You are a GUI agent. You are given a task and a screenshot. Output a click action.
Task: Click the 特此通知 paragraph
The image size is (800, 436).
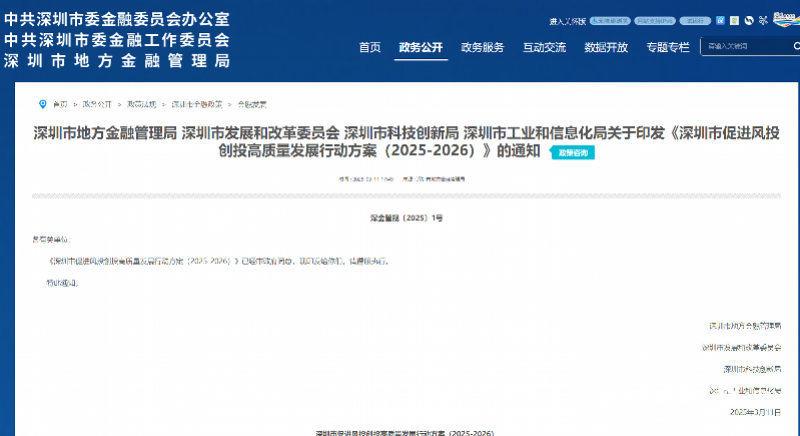click(x=62, y=283)
